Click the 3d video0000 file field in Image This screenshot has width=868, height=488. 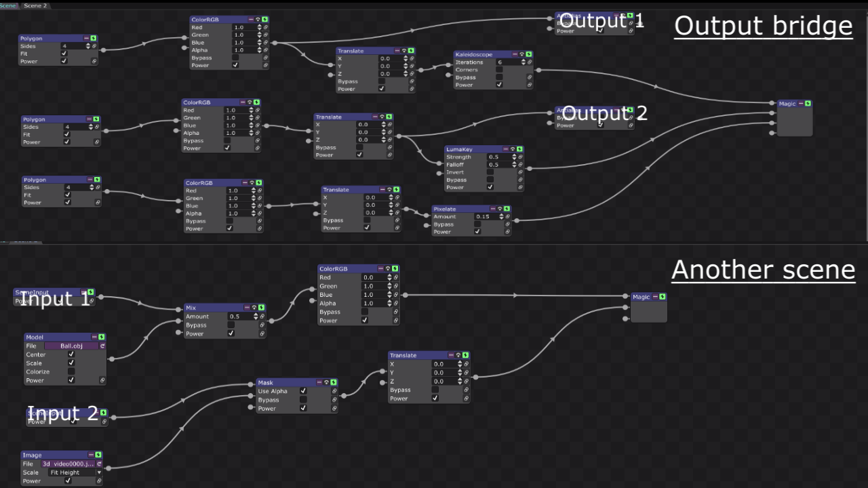(68, 464)
